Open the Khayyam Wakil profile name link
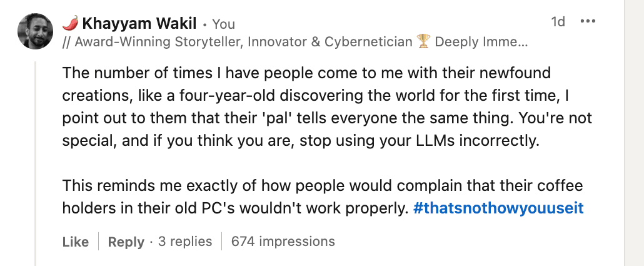 [139, 24]
